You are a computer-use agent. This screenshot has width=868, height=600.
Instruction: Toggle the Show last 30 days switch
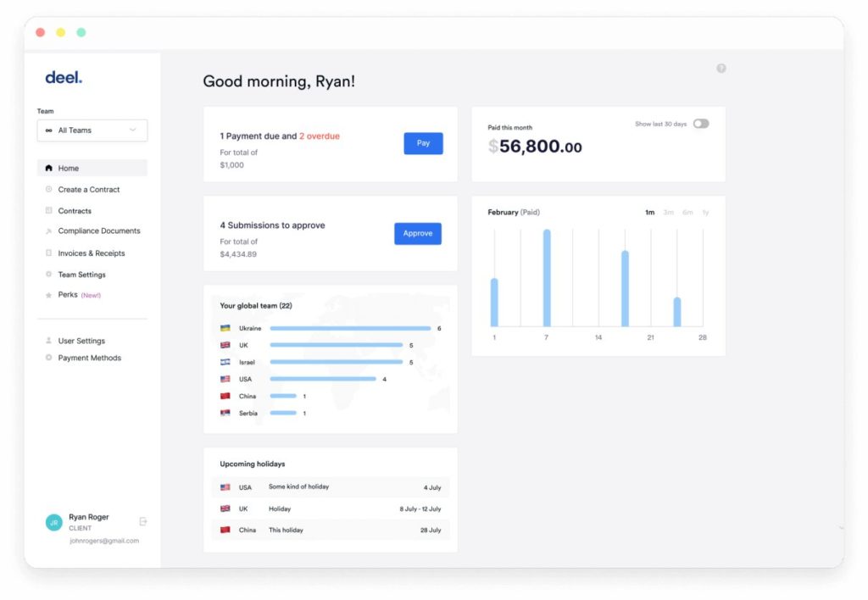click(701, 123)
